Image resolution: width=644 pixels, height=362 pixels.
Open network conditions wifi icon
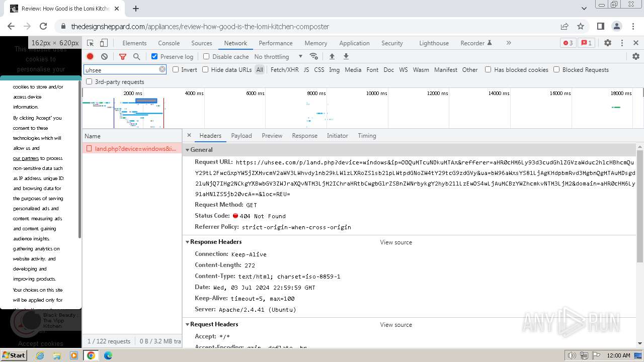pyautogui.click(x=314, y=57)
